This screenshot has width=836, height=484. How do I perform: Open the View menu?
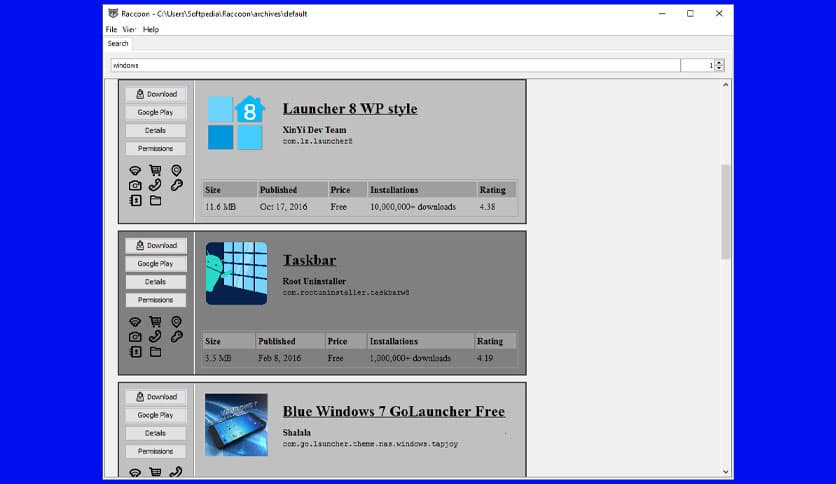(129, 29)
